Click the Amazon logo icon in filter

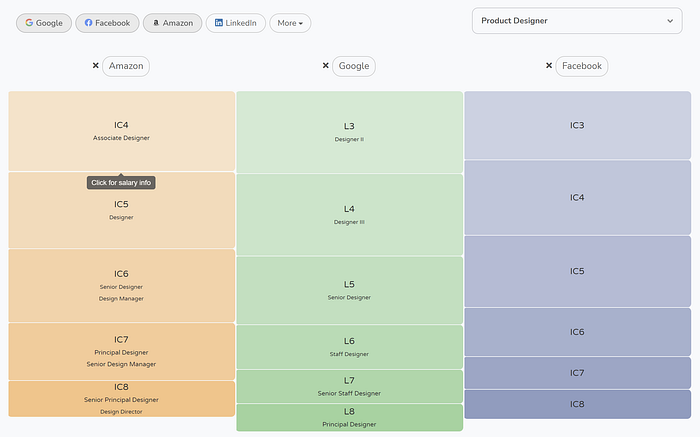point(156,22)
